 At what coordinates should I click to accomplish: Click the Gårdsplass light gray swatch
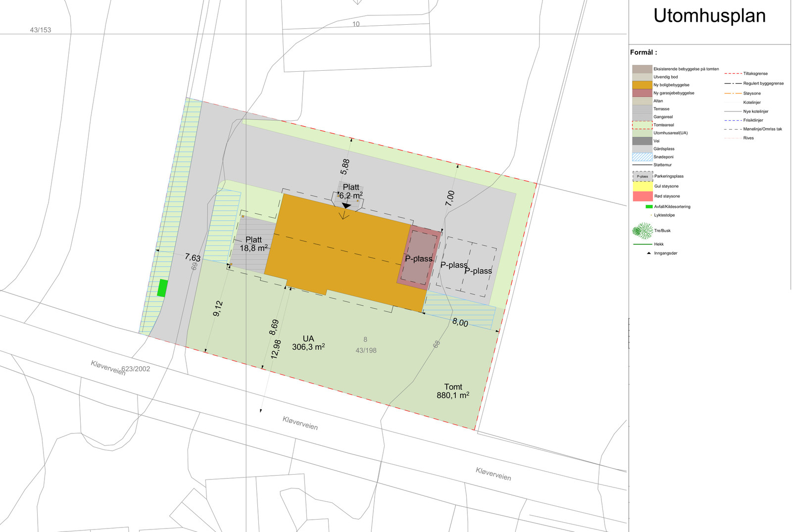coord(642,149)
